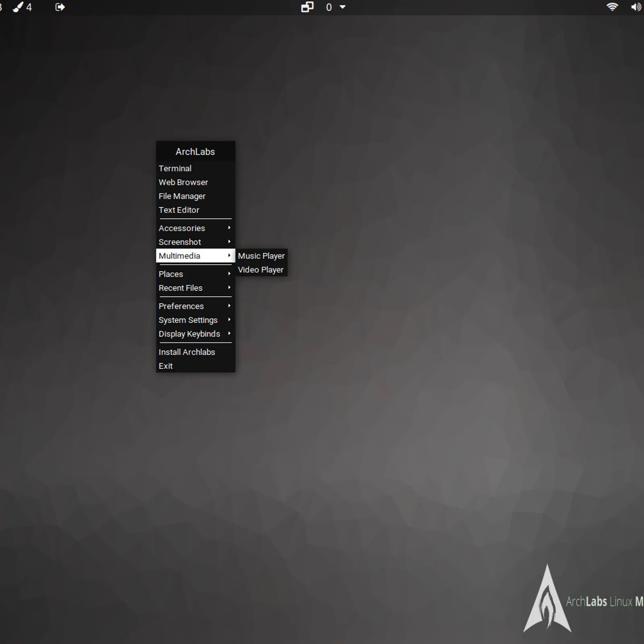644x644 pixels.
Task: Expand the Display Keybinds submenu
Action: [x=196, y=334]
